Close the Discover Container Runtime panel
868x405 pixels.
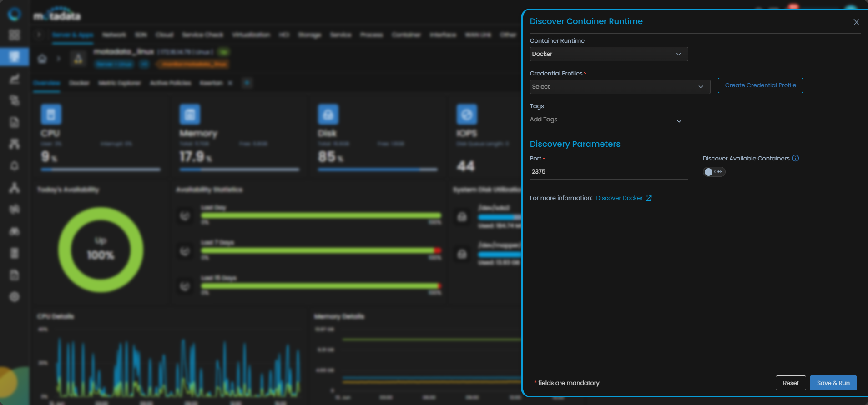[x=856, y=22]
